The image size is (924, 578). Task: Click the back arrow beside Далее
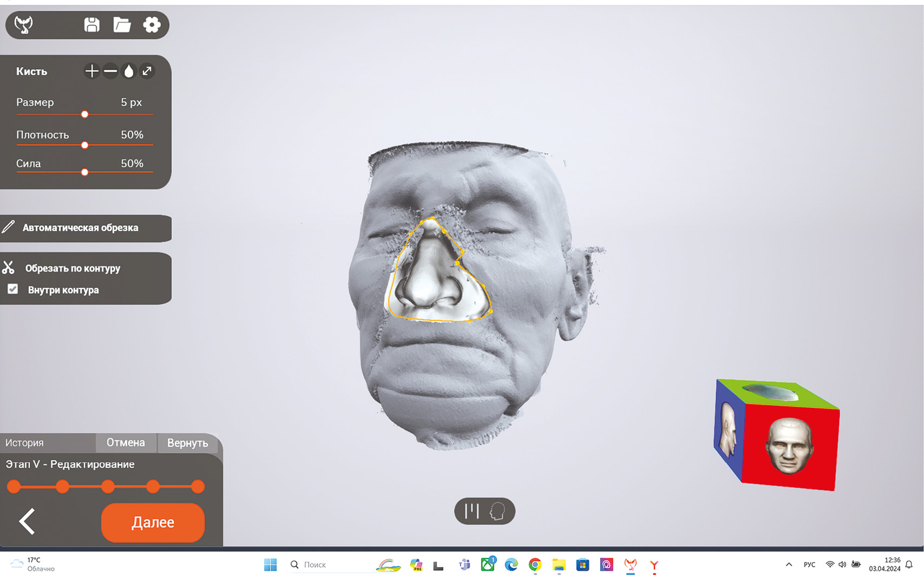click(x=27, y=521)
